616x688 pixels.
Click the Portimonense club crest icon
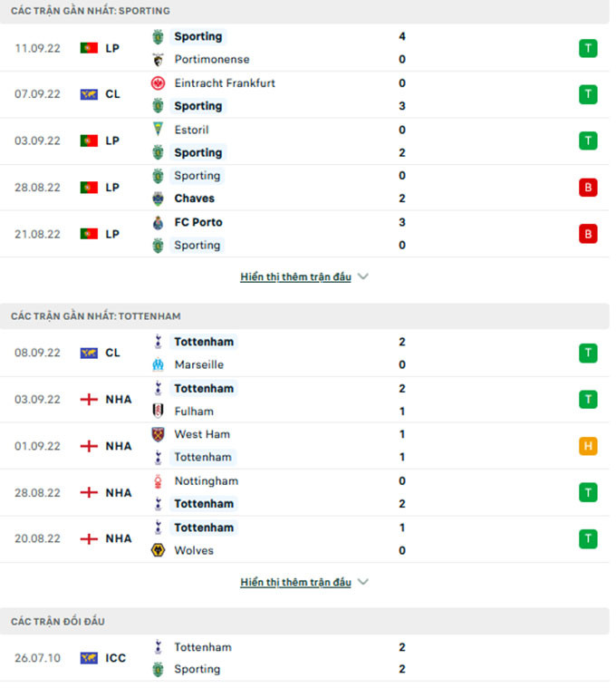pos(159,60)
